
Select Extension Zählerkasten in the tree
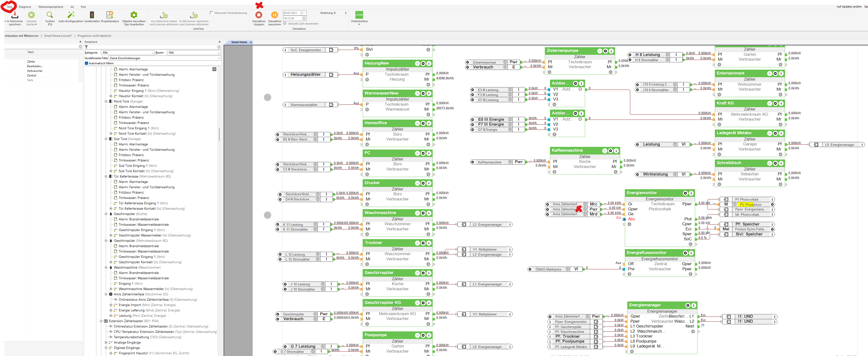(x=126, y=321)
